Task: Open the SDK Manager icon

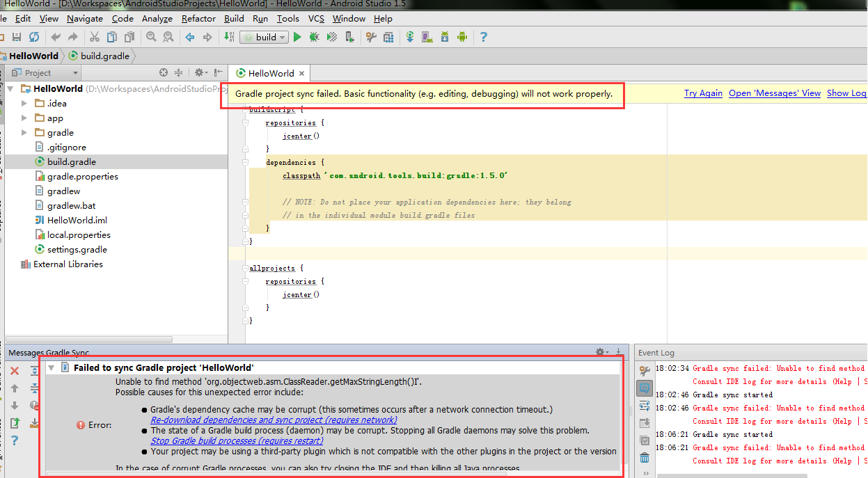Action: [444, 37]
